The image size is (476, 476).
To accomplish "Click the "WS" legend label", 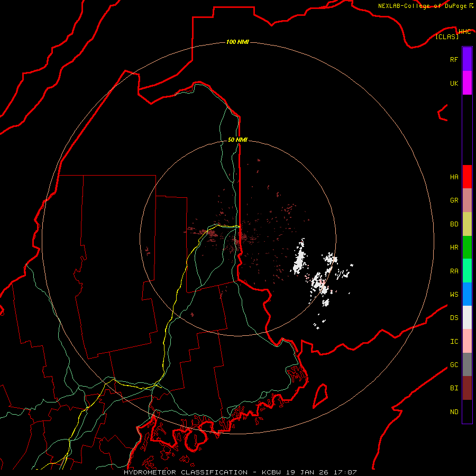I will pyautogui.click(x=454, y=295).
